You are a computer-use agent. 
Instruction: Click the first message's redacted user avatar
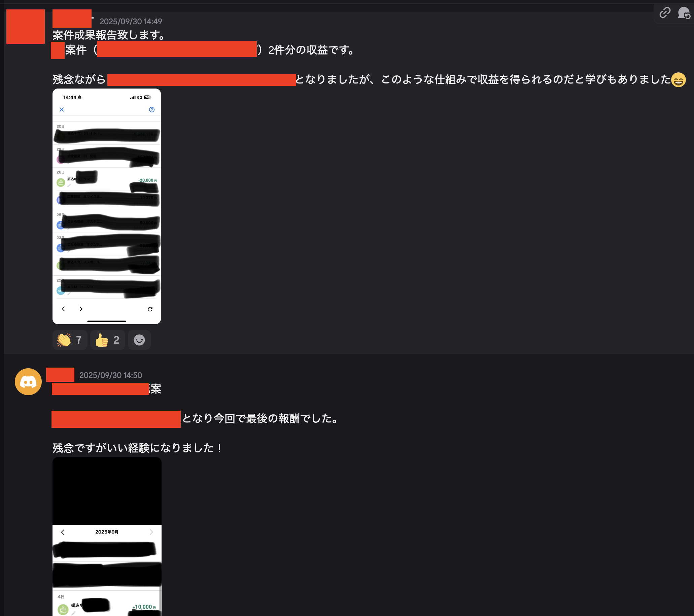pos(26,27)
